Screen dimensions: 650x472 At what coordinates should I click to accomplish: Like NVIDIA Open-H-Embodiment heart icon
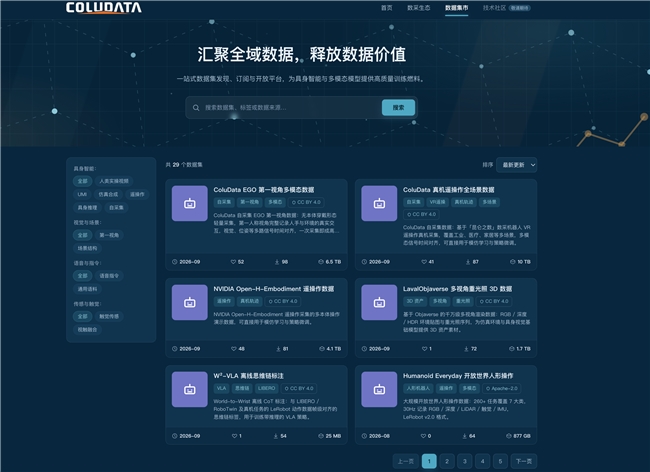click(234, 349)
